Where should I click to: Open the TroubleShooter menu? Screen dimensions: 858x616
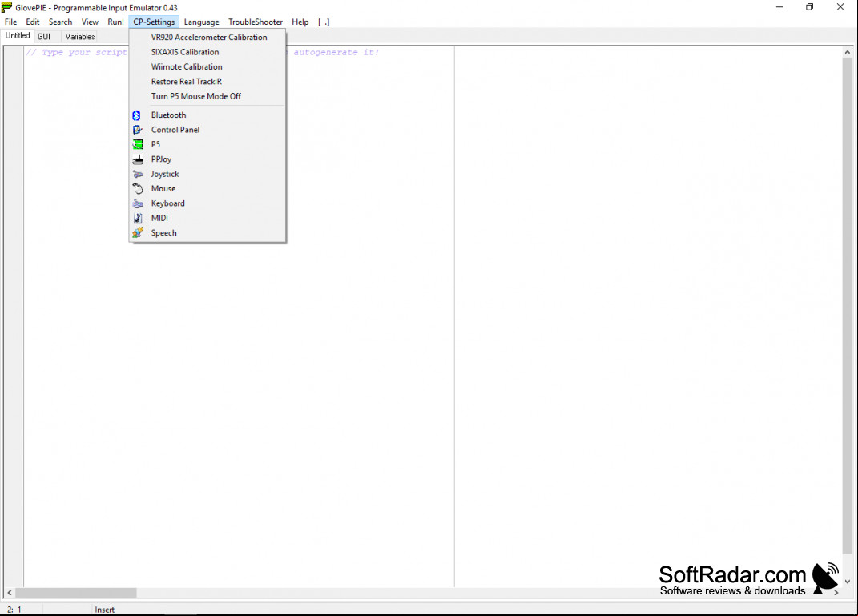[256, 22]
